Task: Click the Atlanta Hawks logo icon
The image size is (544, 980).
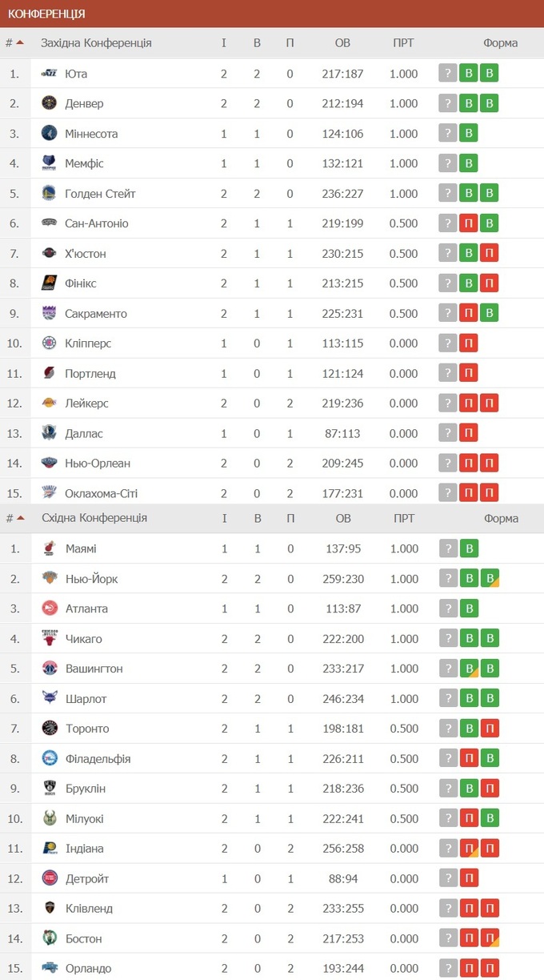Action: 50,608
